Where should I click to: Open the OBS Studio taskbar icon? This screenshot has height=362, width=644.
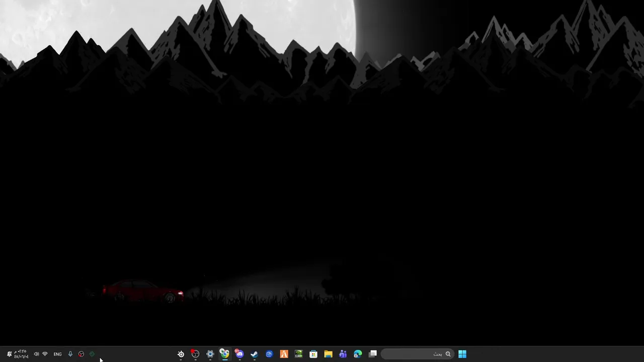click(195, 354)
